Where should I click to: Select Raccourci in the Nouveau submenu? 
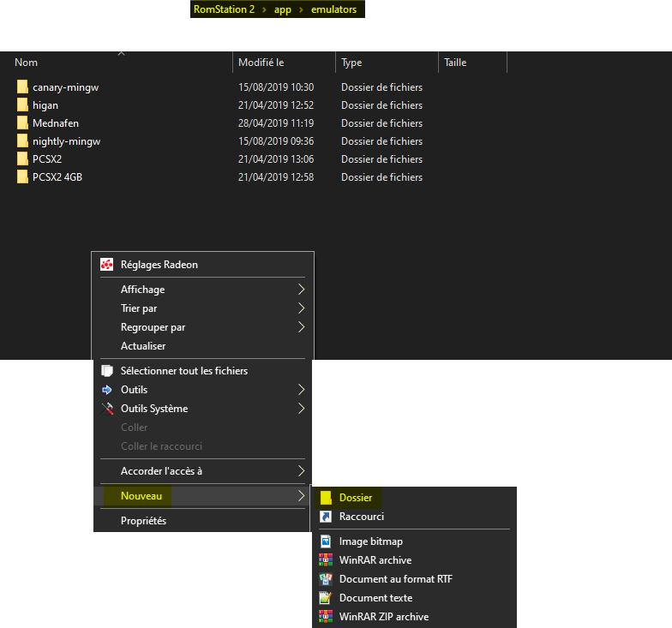[414, 516]
